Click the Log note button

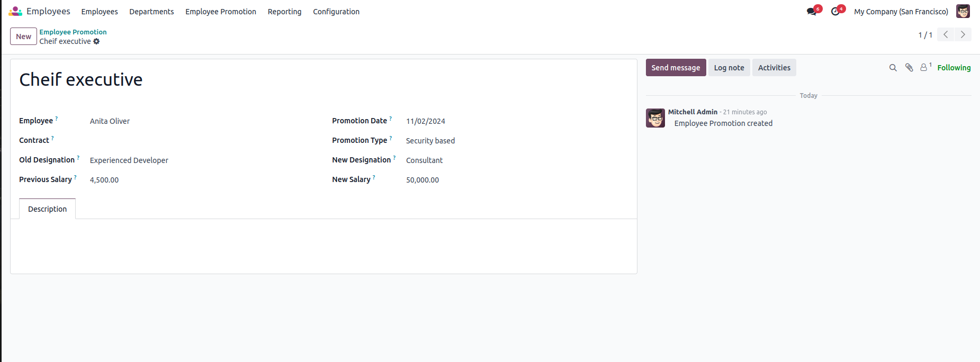tap(729, 68)
